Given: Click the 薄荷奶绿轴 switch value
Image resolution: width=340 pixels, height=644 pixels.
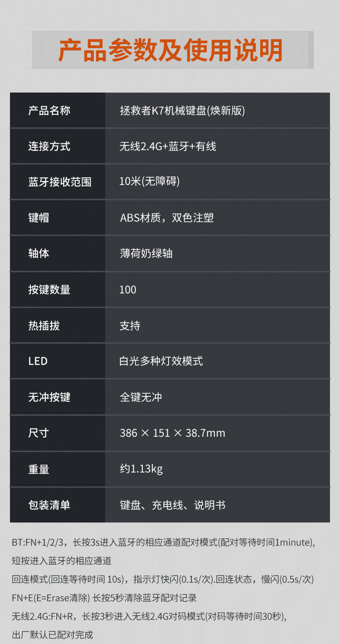Looking at the screenshot, I should pyautogui.click(x=146, y=254).
